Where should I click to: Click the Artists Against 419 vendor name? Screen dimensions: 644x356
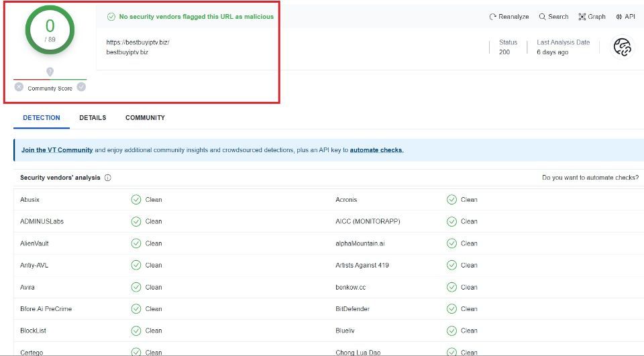pyautogui.click(x=362, y=265)
